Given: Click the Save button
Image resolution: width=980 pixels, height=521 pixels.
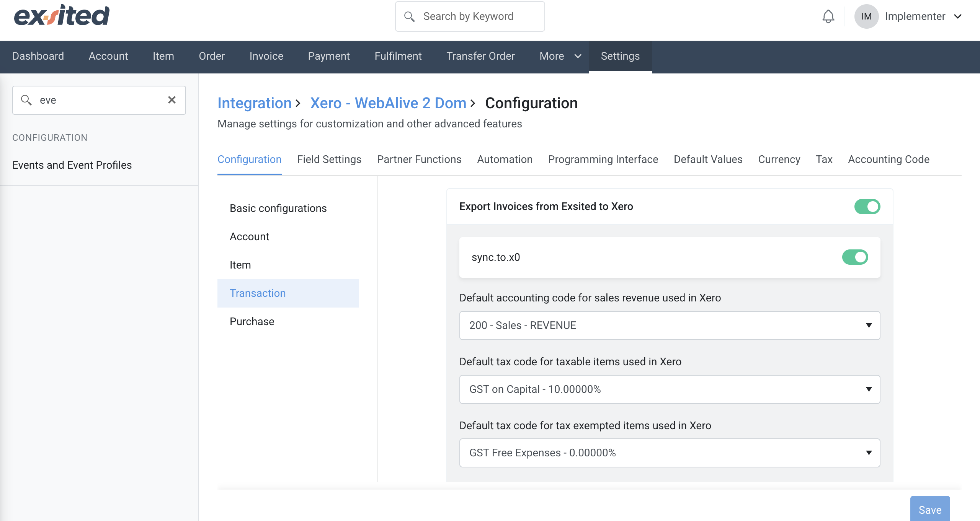Looking at the screenshot, I should 930,510.
